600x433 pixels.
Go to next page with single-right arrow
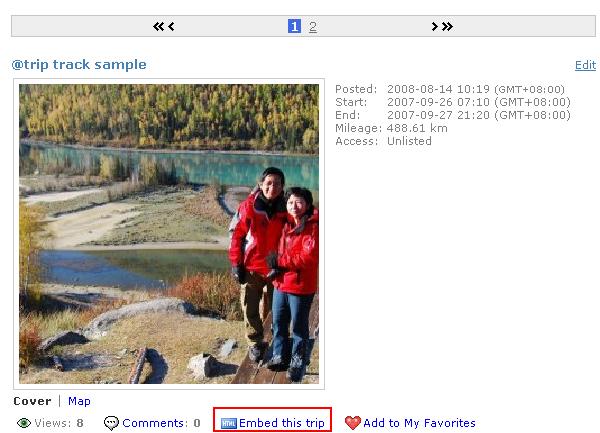click(435, 26)
